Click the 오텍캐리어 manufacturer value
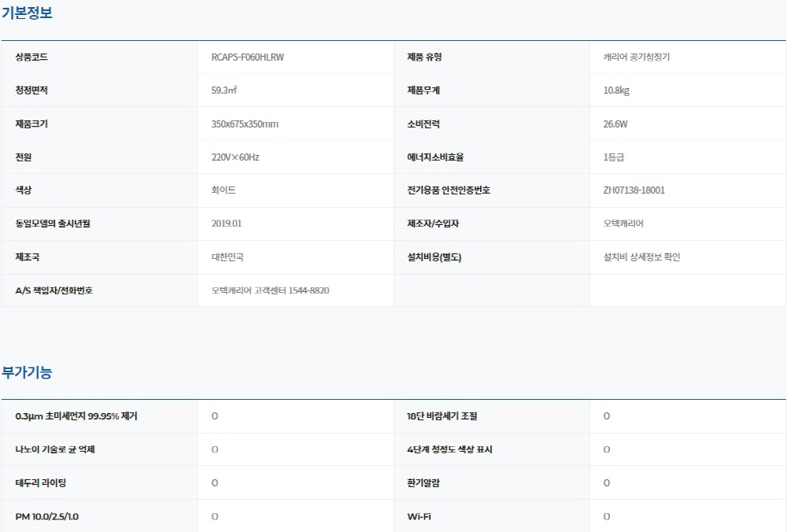Viewport: 787px width, 532px height. (623, 224)
